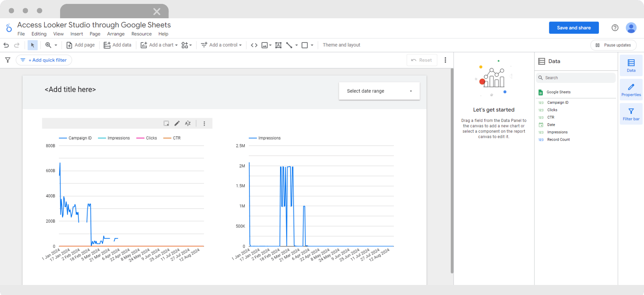Open the zoom level dropdown arrow
Image resolution: width=644 pixels, height=295 pixels.
tap(56, 45)
